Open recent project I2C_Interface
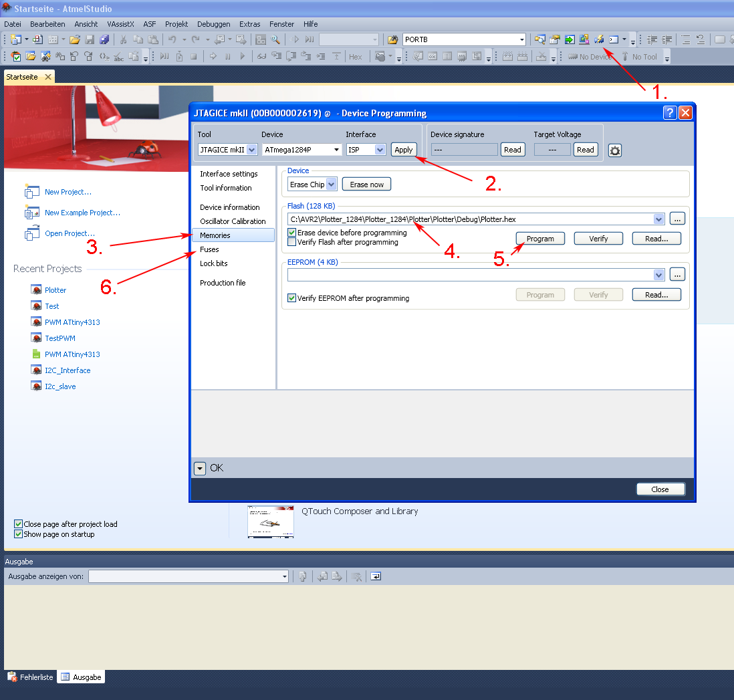734x700 pixels. pyautogui.click(x=68, y=370)
